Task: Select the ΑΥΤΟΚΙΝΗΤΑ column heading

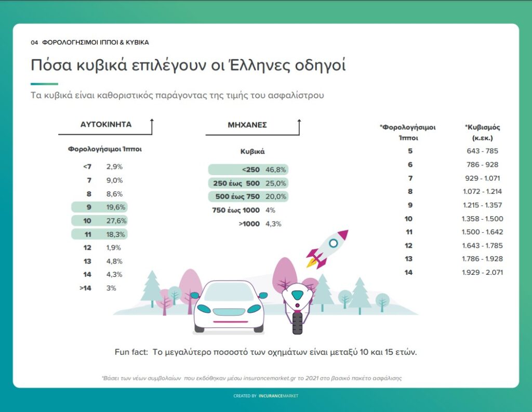Action: [106, 125]
